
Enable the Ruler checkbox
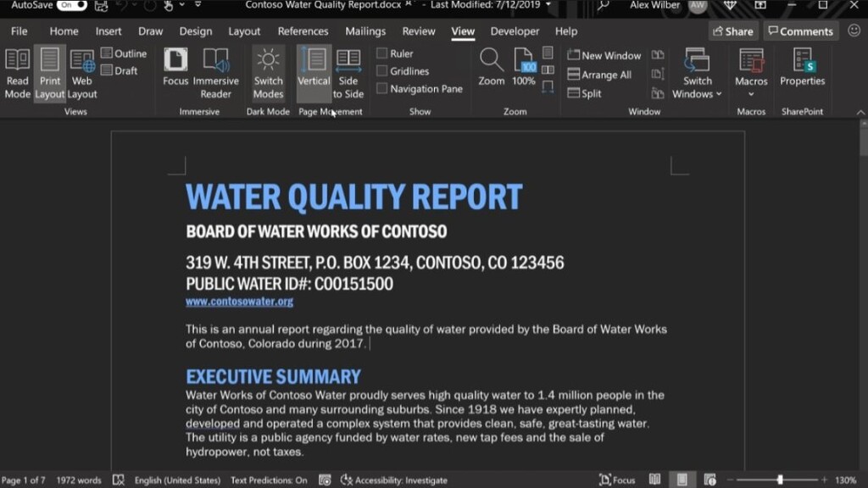point(382,53)
